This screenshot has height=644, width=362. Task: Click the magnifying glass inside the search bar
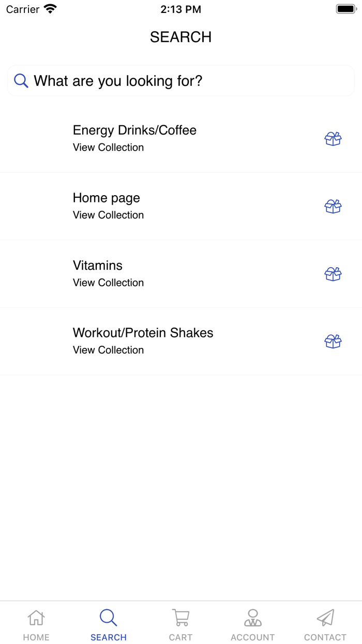point(21,81)
